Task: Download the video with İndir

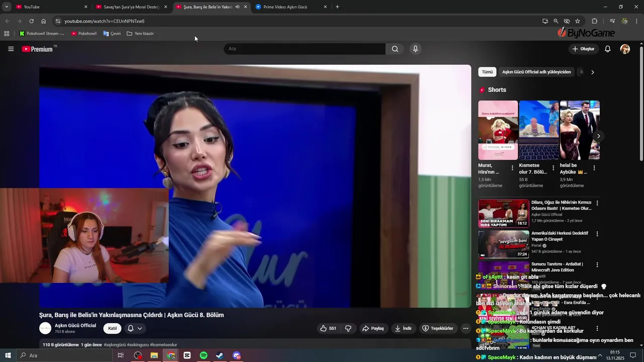Action: click(x=403, y=328)
